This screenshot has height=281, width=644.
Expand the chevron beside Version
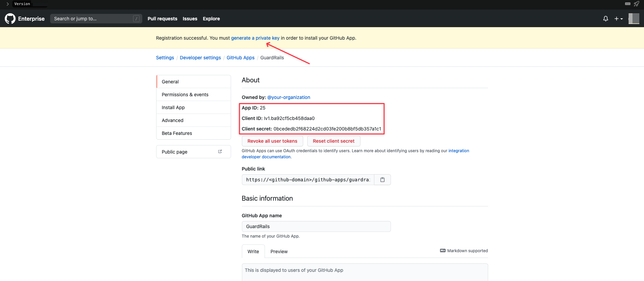(7, 4)
